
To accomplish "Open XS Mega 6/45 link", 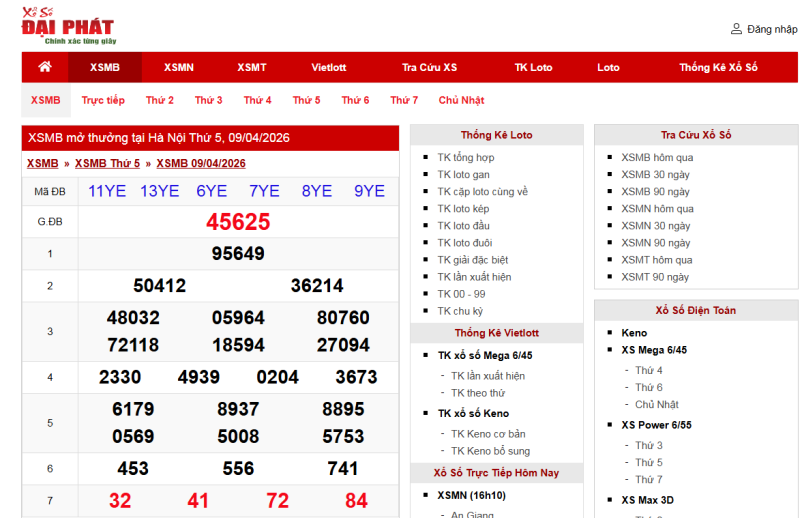I will pos(654,350).
